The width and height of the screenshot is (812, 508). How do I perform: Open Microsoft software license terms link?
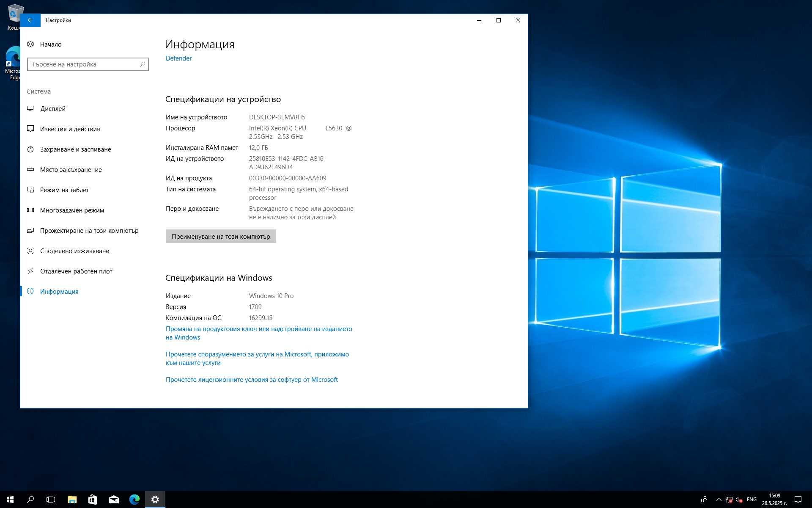pos(252,380)
